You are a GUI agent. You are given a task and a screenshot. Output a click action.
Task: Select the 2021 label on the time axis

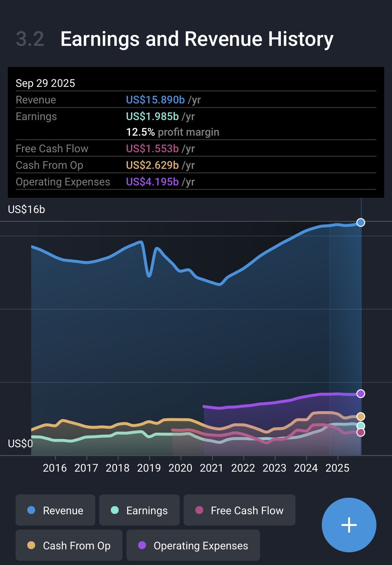(212, 468)
